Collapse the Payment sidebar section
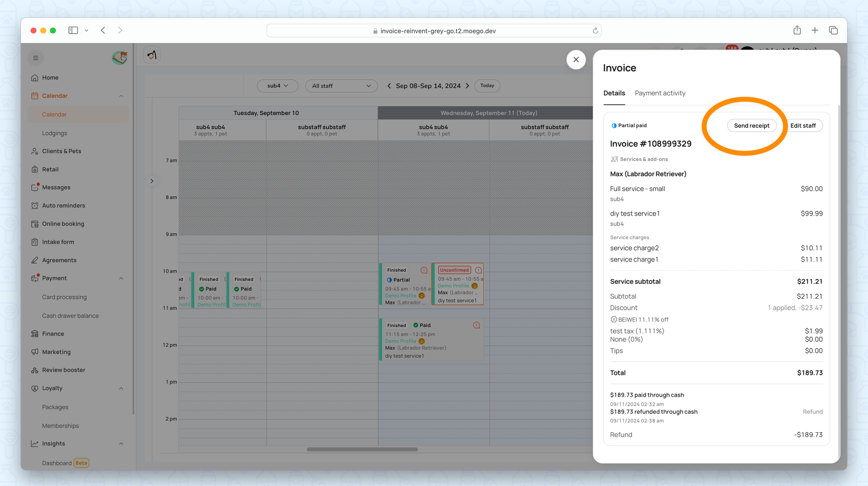This screenshot has height=486, width=868. pos(121,279)
